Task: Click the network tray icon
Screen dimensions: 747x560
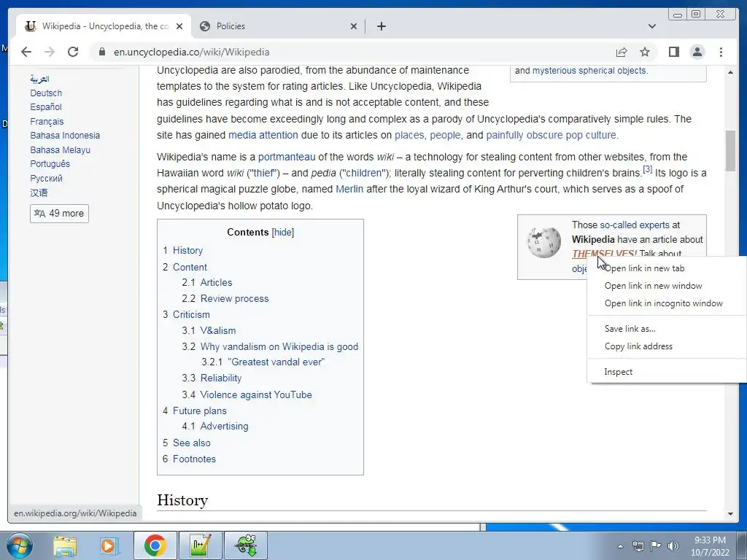Action: point(638,546)
